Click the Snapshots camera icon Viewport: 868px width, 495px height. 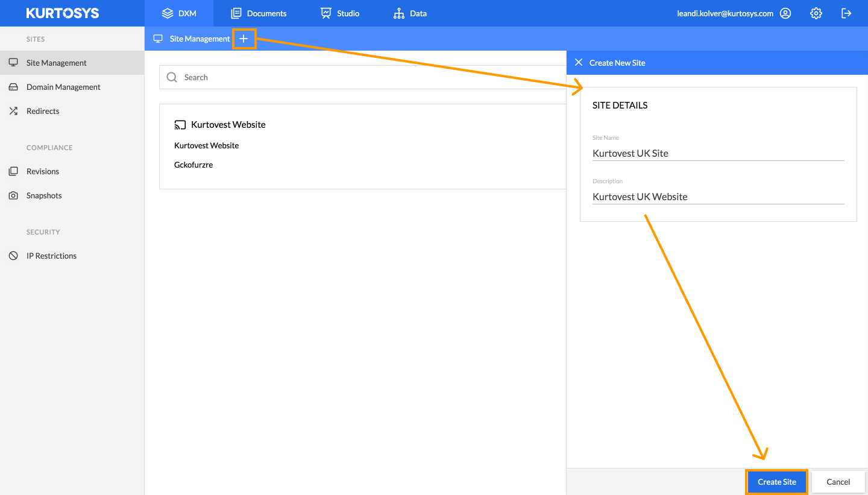click(x=13, y=195)
